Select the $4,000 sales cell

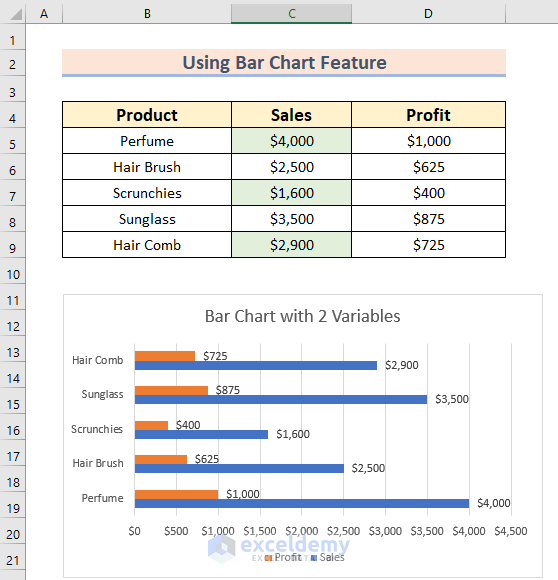[291, 141]
